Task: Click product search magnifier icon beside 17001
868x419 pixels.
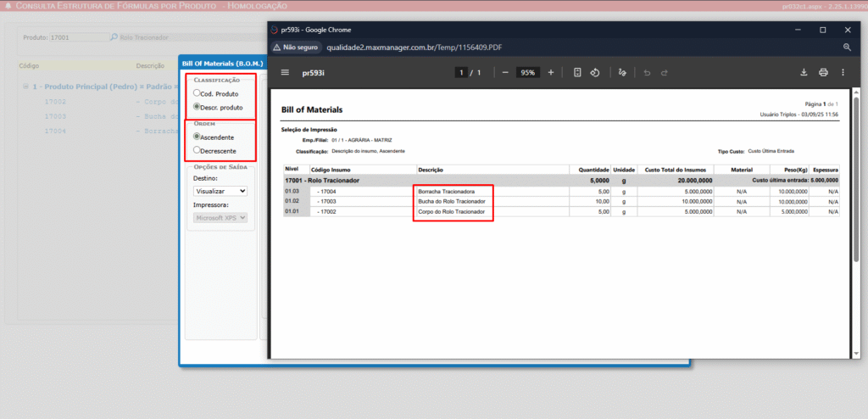Action: pos(114,37)
